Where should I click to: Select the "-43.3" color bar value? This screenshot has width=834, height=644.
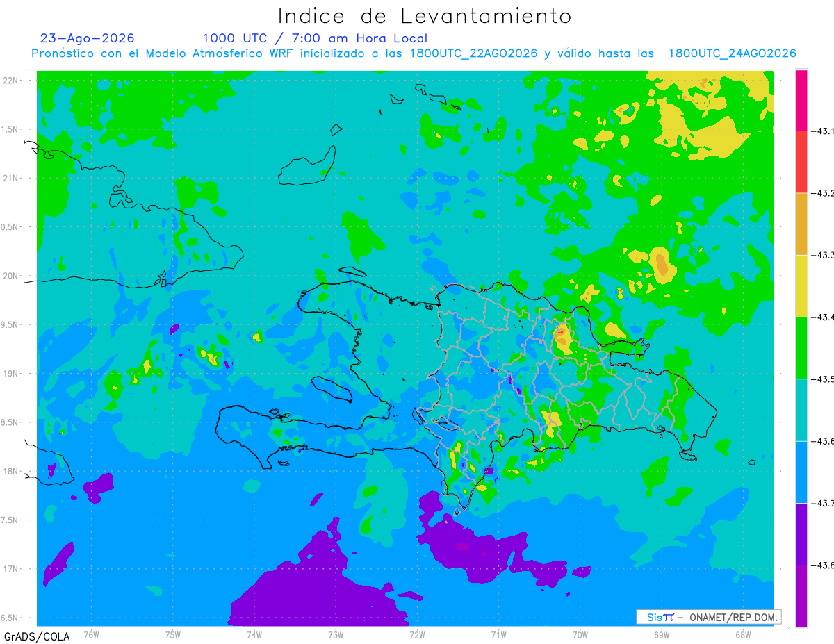[823, 255]
